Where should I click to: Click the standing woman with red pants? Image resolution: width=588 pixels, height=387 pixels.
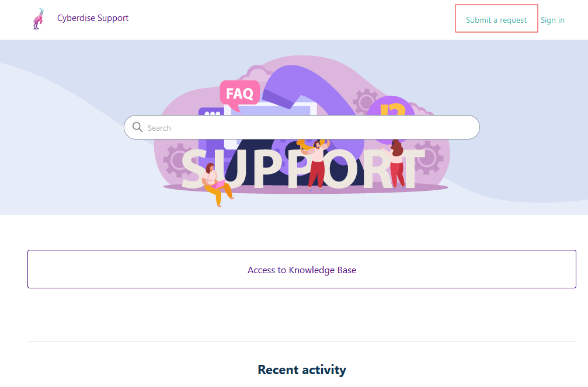tap(395, 163)
